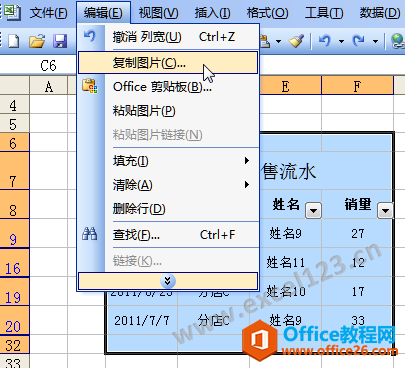Click the 分店C cell beside 2011/7/7
Viewport: 405px width, 368px height.
(x=213, y=321)
